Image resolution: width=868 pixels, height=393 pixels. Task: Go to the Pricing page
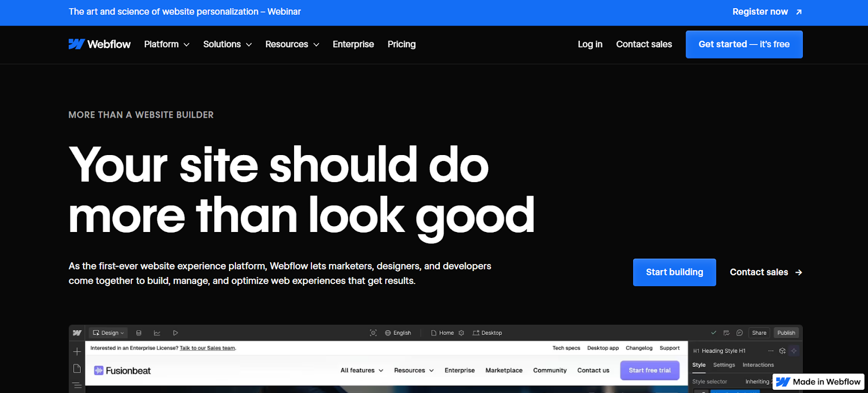(401, 44)
